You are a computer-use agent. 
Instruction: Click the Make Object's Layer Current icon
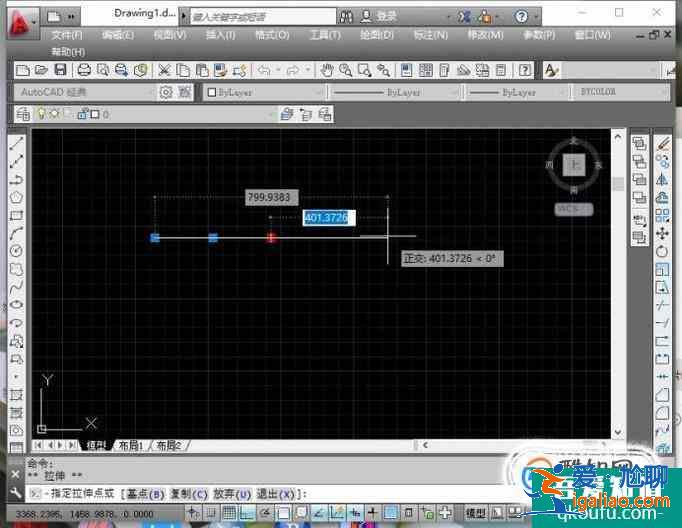point(287,114)
